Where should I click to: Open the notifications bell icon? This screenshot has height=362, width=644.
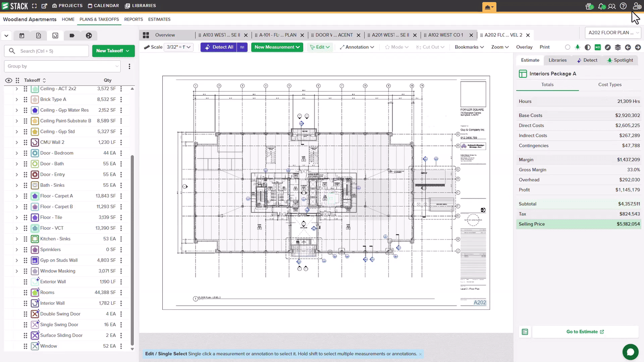[x=602, y=6]
